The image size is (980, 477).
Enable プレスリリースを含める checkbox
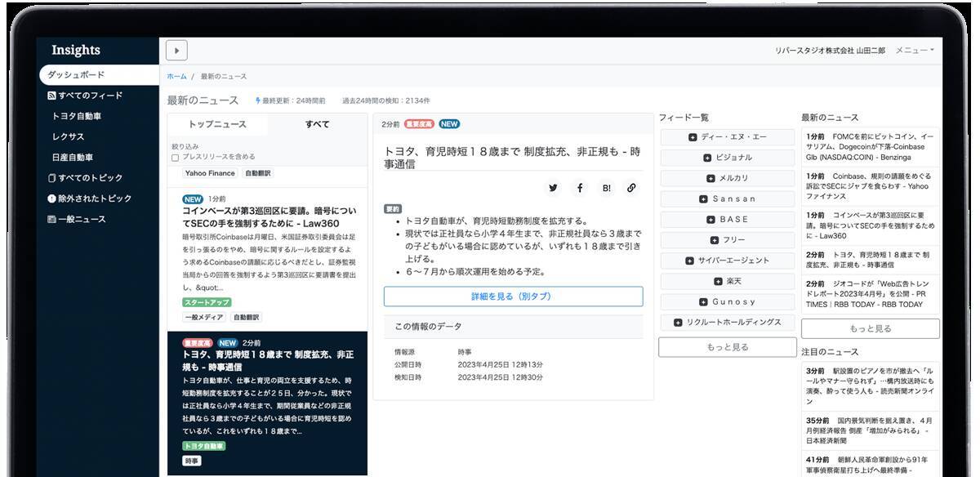click(x=176, y=157)
